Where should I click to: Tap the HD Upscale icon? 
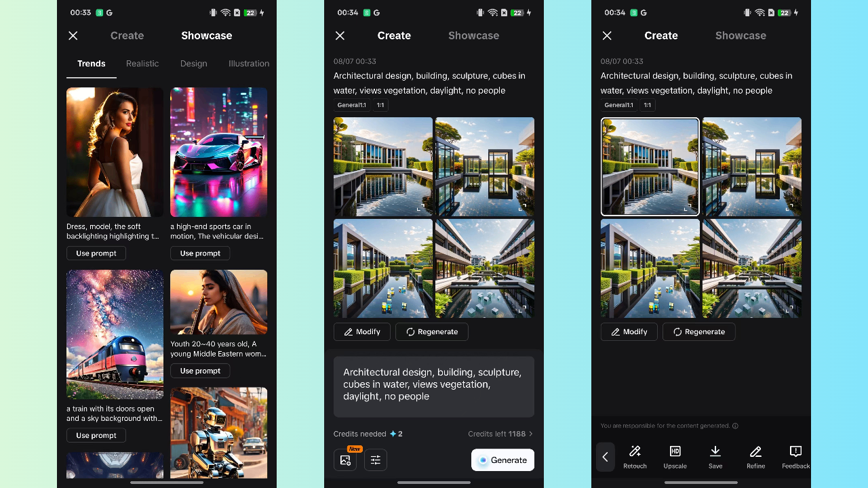coord(675,452)
